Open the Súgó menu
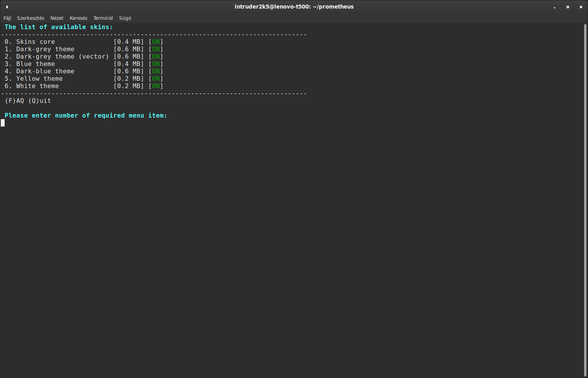 tap(125, 18)
